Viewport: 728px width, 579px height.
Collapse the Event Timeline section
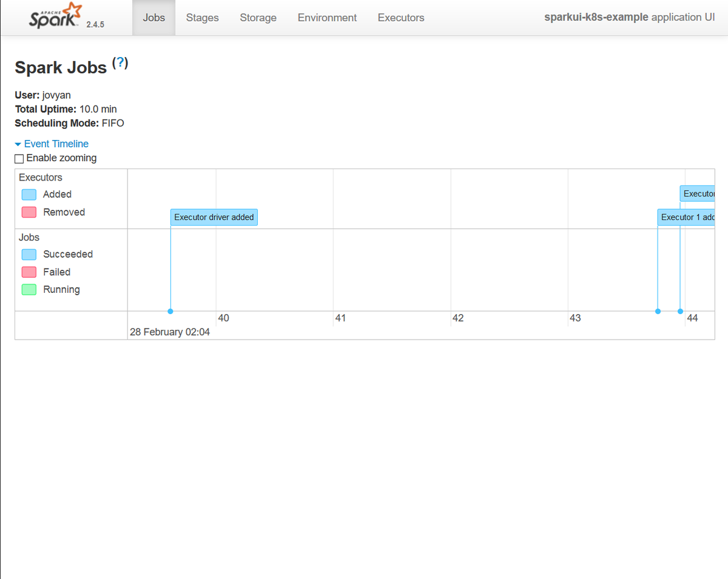click(56, 144)
